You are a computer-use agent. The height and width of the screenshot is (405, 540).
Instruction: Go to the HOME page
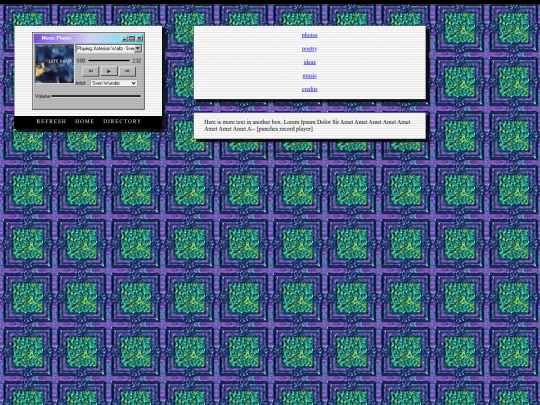point(84,121)
